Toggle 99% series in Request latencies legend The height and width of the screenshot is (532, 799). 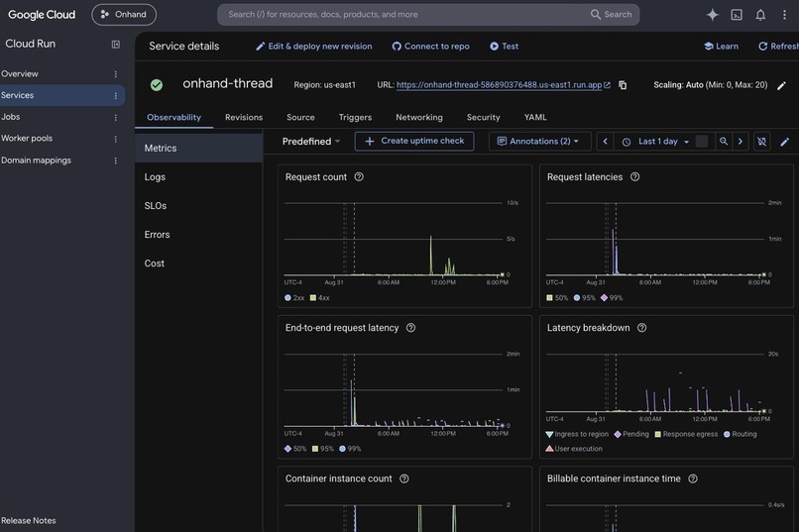click(612, 298)
